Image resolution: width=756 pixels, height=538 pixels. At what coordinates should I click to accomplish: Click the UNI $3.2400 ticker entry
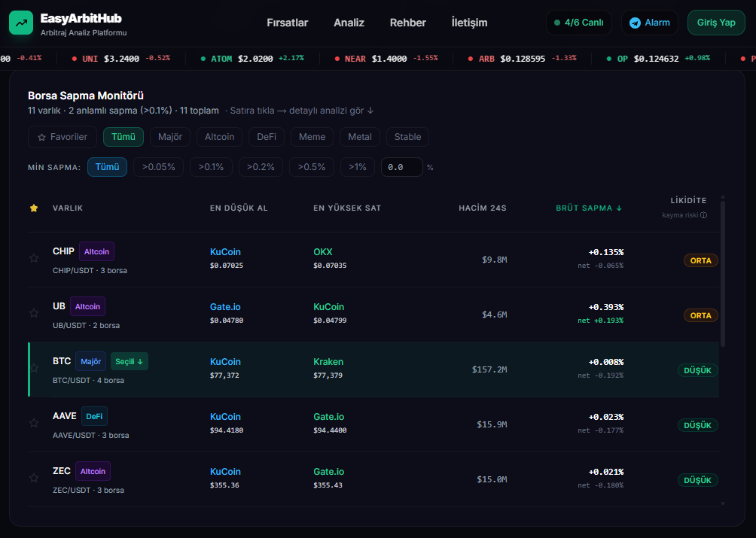tap(121, 58)
